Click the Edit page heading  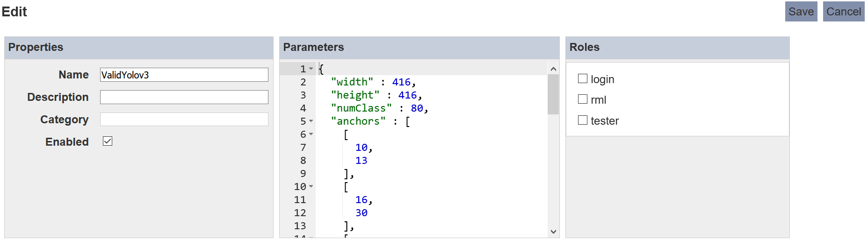tap(14, 12)
